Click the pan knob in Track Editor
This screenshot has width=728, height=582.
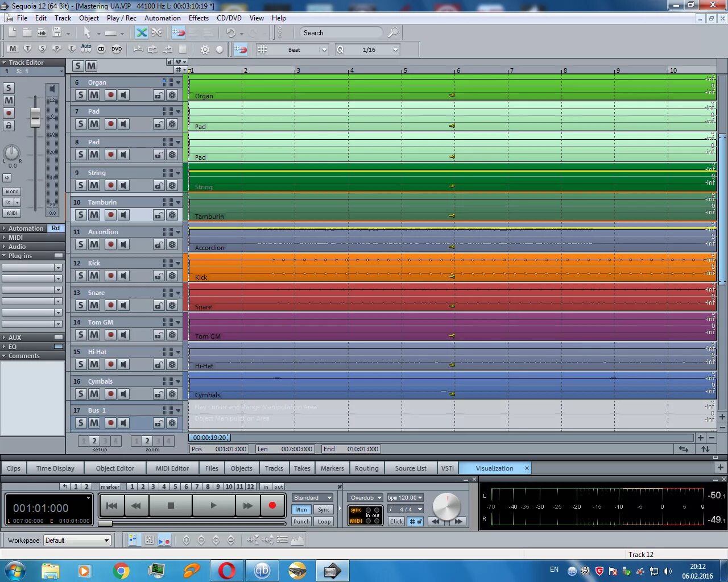pyautogui.click(x=11, y=152)
